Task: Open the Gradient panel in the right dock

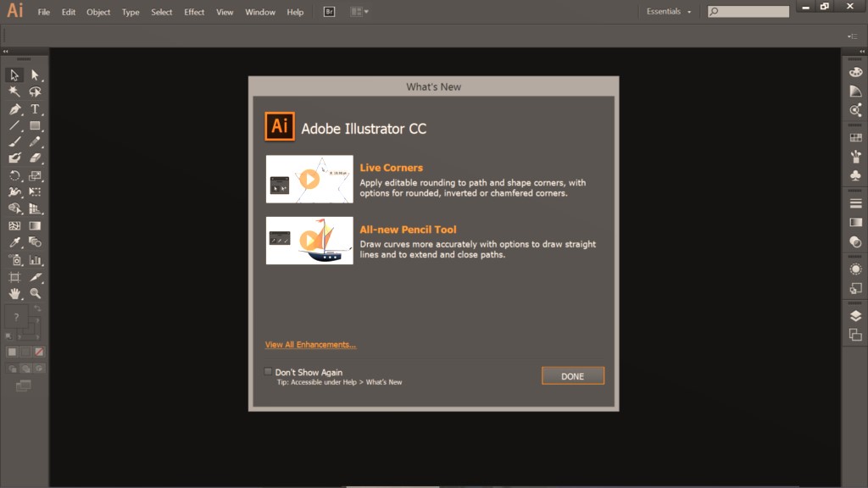Action: (855, 223)
